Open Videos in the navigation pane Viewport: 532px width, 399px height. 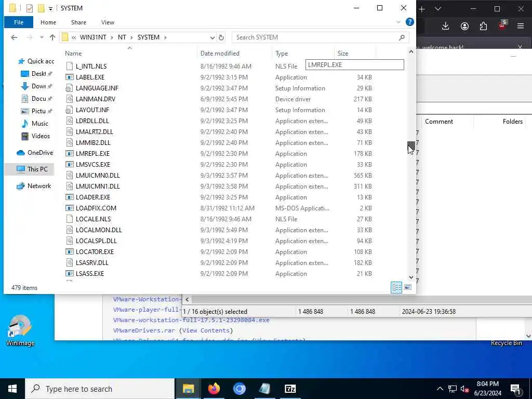pyautogui.click(x=35, y=136)
